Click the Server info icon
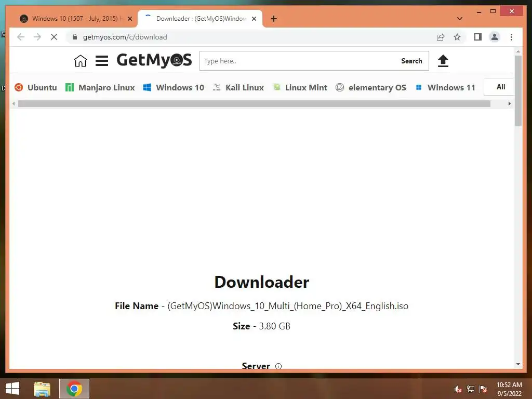The height and width of the screenshot is (399, 532). (x=278, y=366)
